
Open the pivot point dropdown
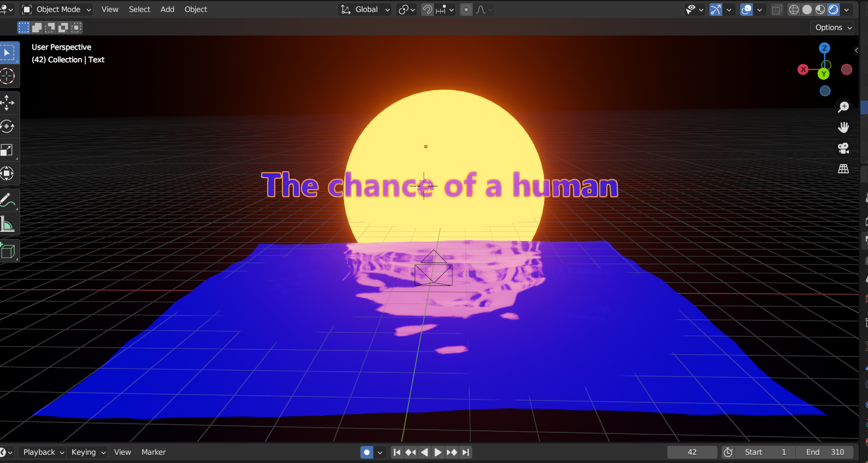tap(407, 9)
